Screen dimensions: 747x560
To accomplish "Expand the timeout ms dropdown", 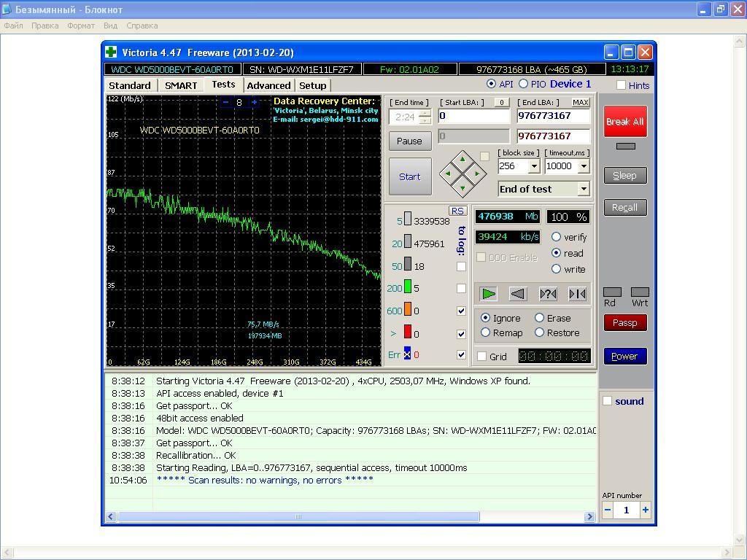I will [584, 166].
